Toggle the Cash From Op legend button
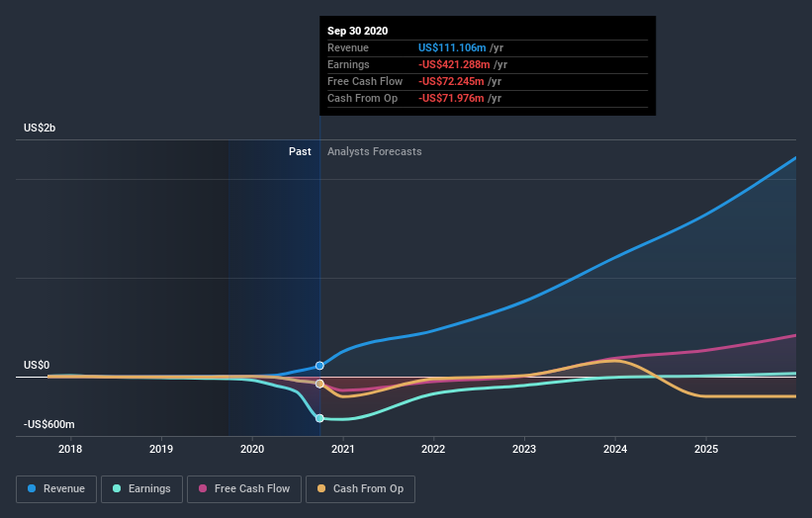 (x=361, y=488)
